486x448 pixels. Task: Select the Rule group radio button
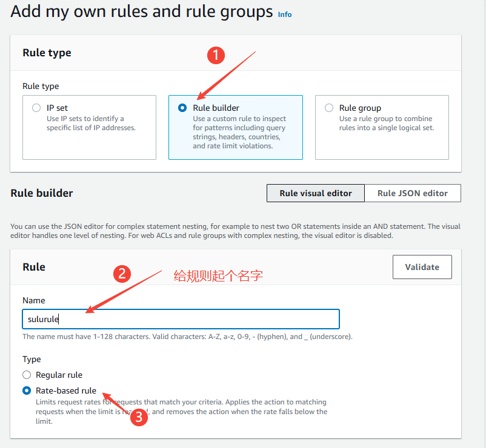point(329,108)
